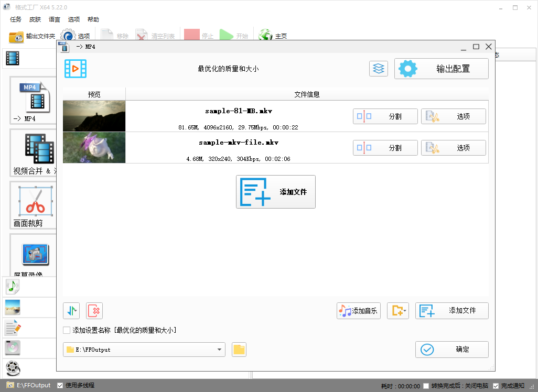
Task: Open the 选项 options for sample-81-MB.mkv
Action: 453,116
